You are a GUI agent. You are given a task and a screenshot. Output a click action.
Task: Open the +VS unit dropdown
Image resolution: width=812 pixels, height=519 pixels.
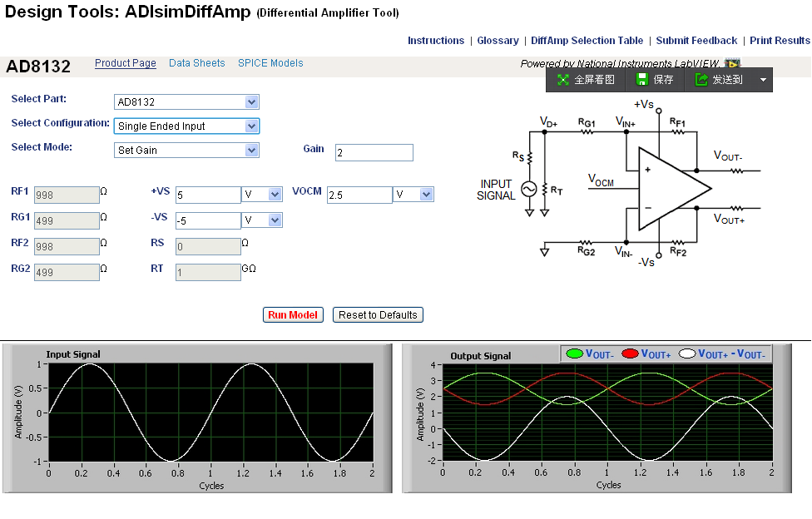click(275, 195)
